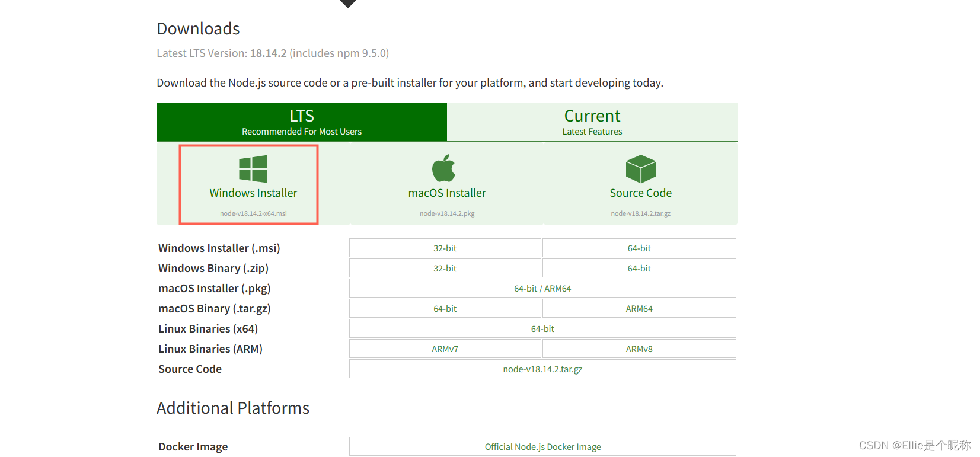Image resolution: width=980 pixels, height=457 pixels.
Task: Click the Source Code row label in table
Action: pos(190,369)
